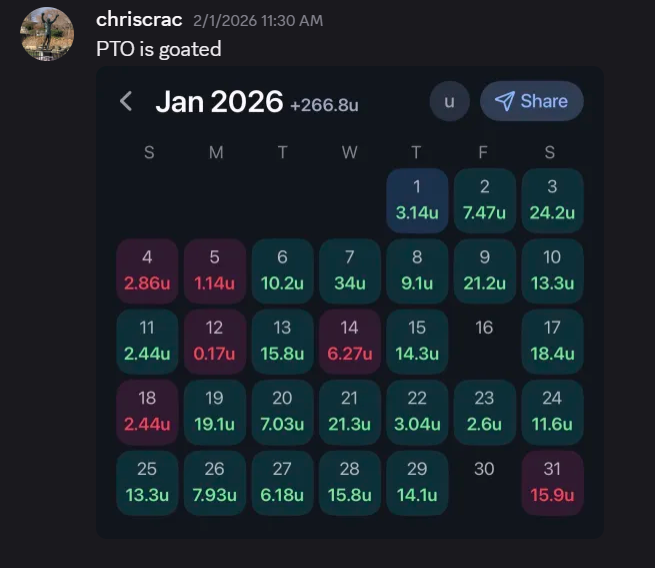Click January 19 showing 19.1u
This screenshot has height=568, width=655.
(215, 411)
